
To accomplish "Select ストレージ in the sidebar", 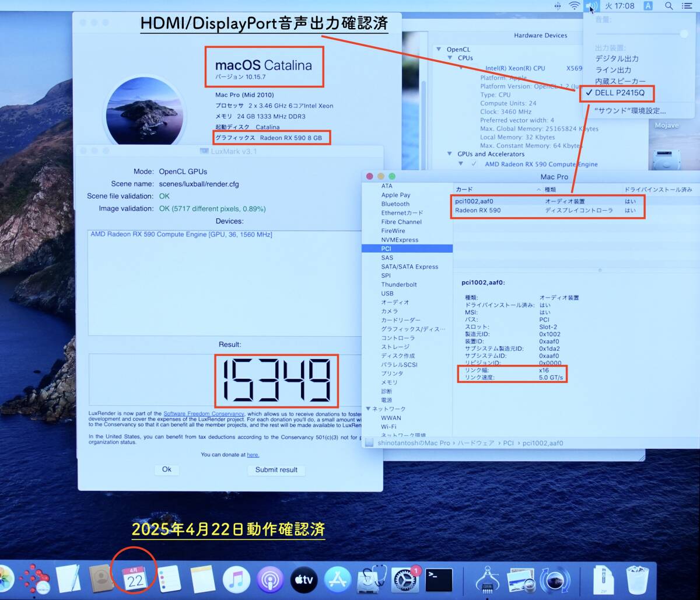I will (395, 347).
